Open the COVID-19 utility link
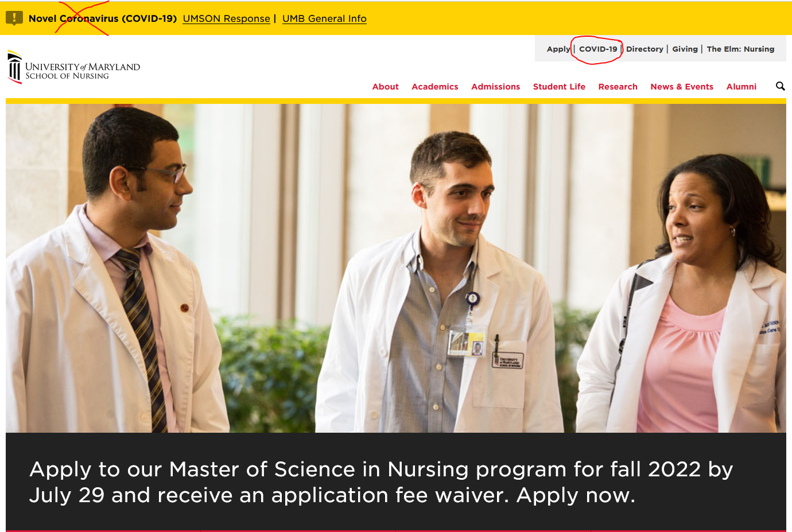Viewport: 792px width, 532px height. click(x=598, y=49)
